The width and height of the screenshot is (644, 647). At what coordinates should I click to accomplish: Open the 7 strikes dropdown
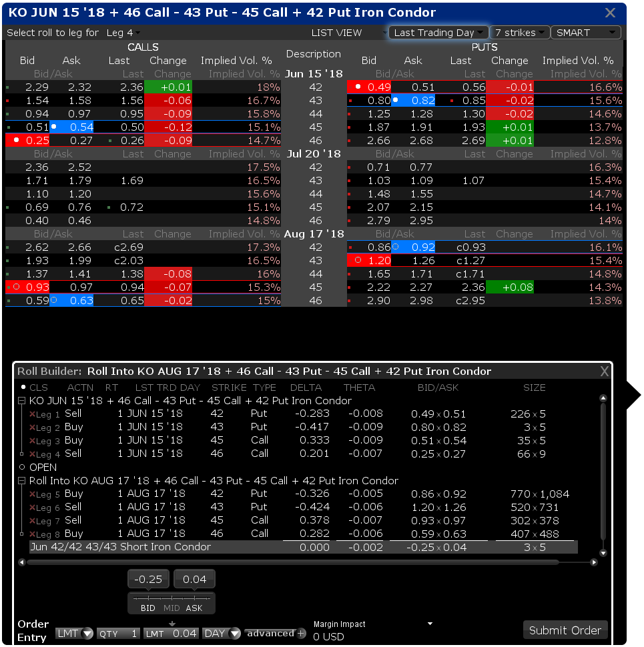(x=519, y=33)
